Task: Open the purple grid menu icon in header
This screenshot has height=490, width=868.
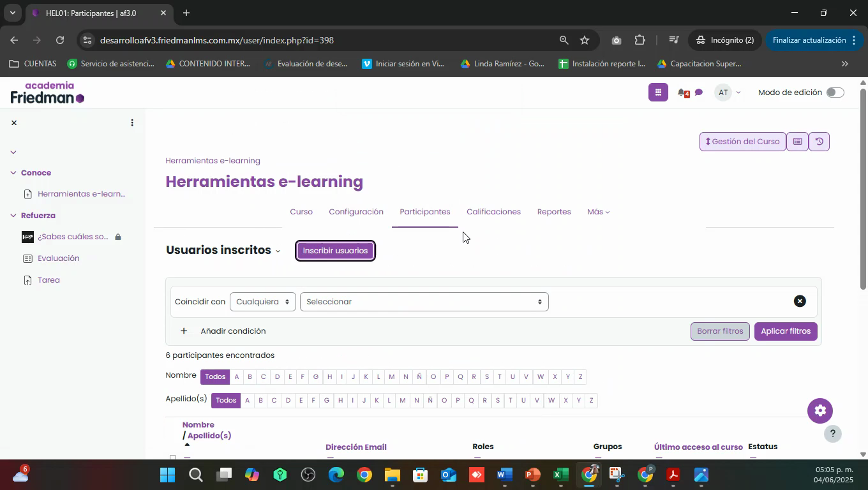Action: click(658, 93)
